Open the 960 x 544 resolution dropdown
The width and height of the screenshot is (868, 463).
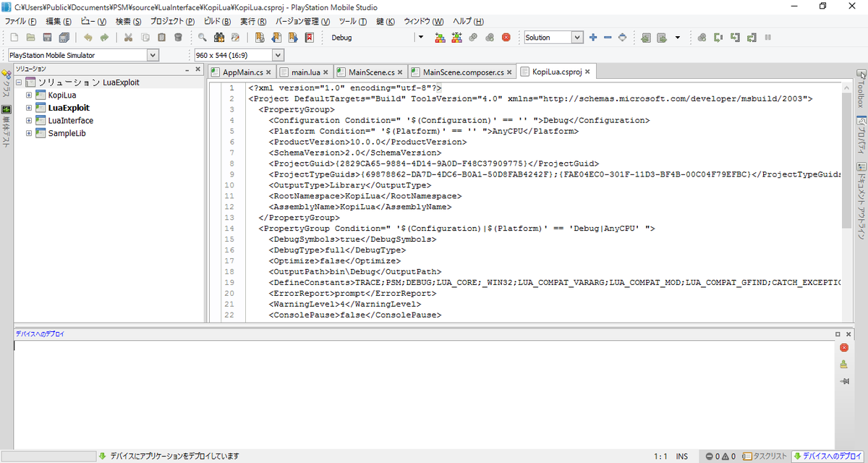pyautogui.click(x=278, y=55)
